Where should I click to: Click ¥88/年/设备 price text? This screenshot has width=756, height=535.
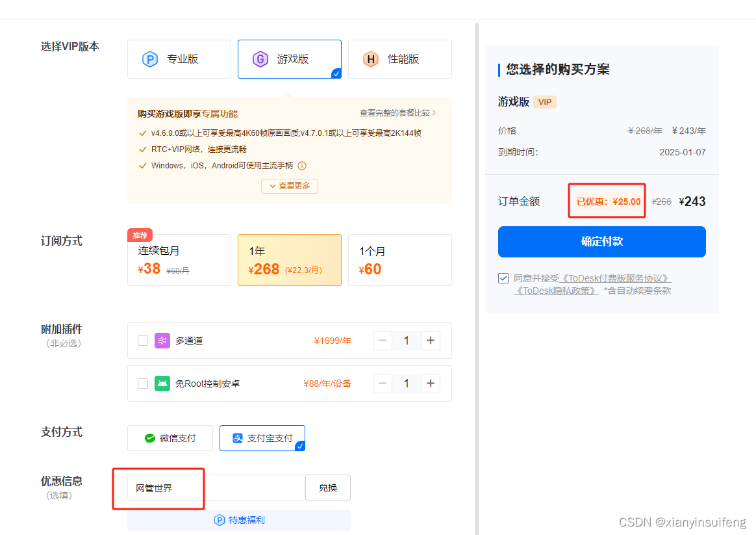(x=327, y=384)
